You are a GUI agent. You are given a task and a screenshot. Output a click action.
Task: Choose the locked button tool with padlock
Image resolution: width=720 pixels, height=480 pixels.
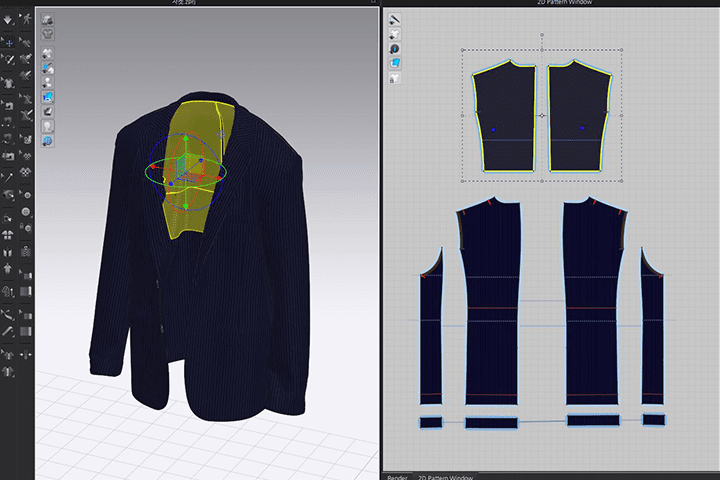(26, 227)
